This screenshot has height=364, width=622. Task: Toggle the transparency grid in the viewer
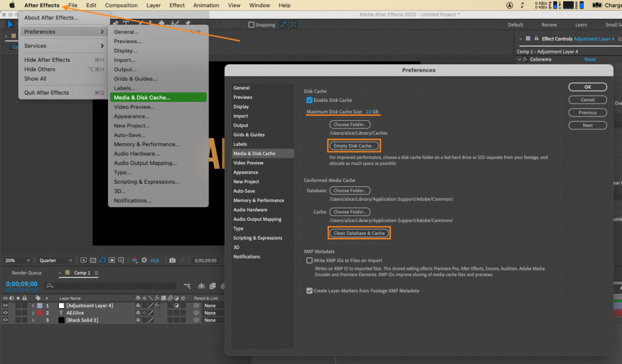pyautogui.click(x=93, y=261)
